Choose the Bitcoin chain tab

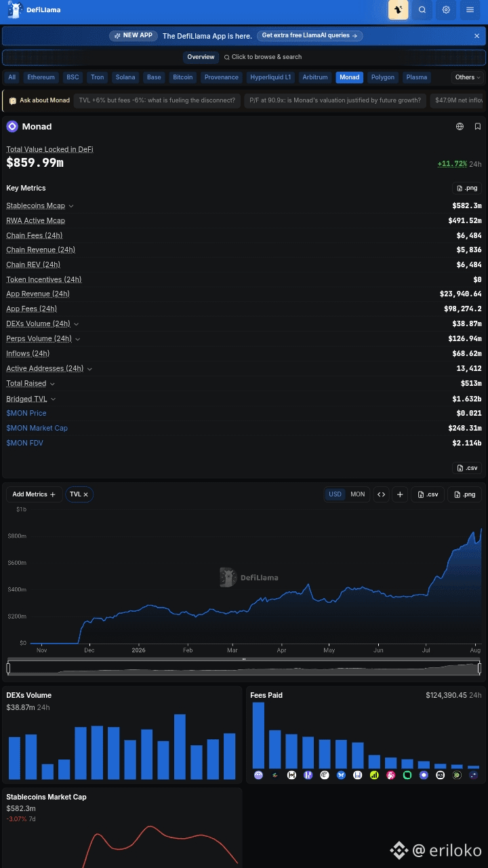tap(183, 77)
